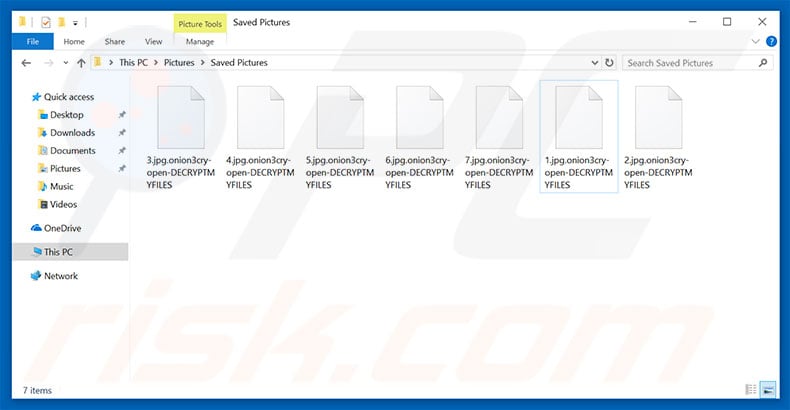Switch to Details view in status bar
The image size is (790, 410).
click(x=751, y=389)
